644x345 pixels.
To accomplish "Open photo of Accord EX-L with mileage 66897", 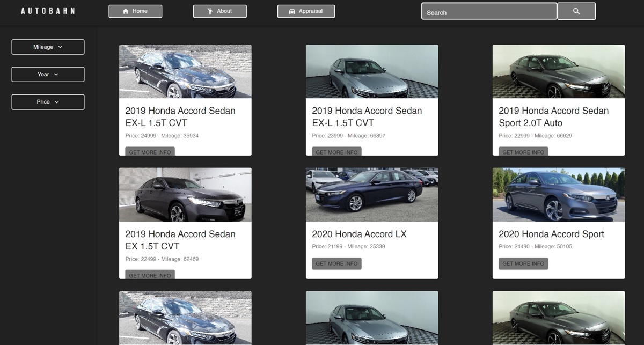I will pyautogui.click(x=372, y=71).
